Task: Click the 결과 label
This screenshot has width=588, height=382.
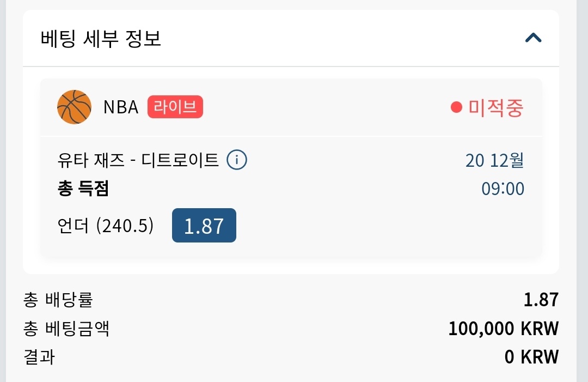Action: [39, 357]
